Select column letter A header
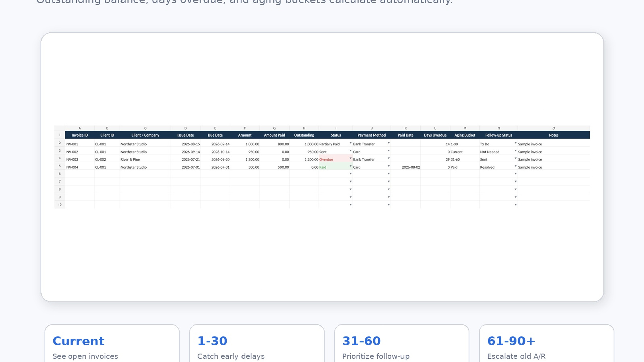Image resolution: width=644 pixels, height=362 pixels. (x=80, y=128)
